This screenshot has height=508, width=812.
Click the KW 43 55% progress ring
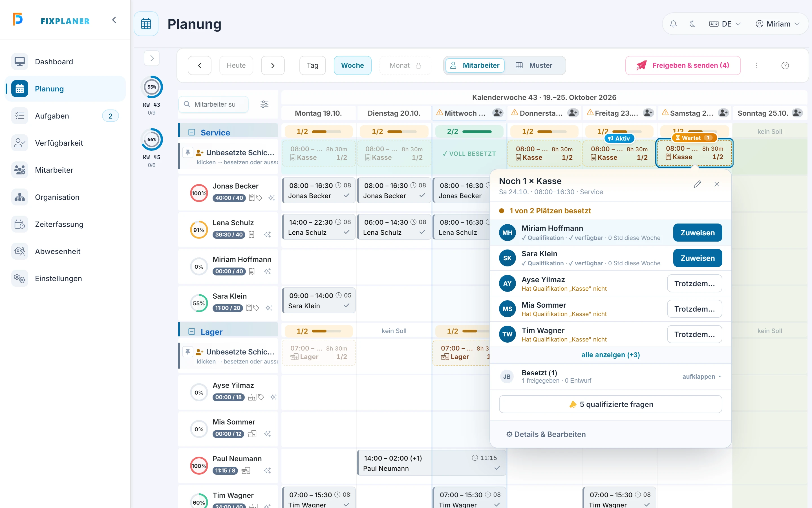[152, 87]
